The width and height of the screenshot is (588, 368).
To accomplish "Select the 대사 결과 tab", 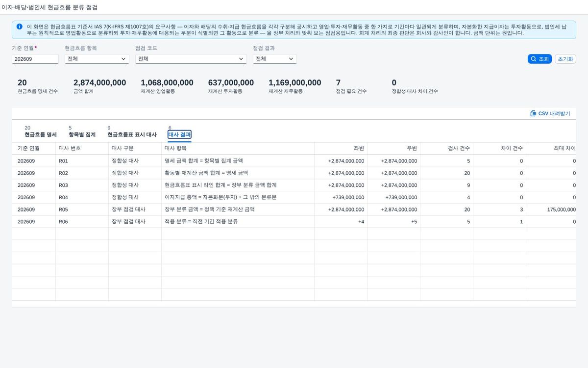I will (179, 134).
